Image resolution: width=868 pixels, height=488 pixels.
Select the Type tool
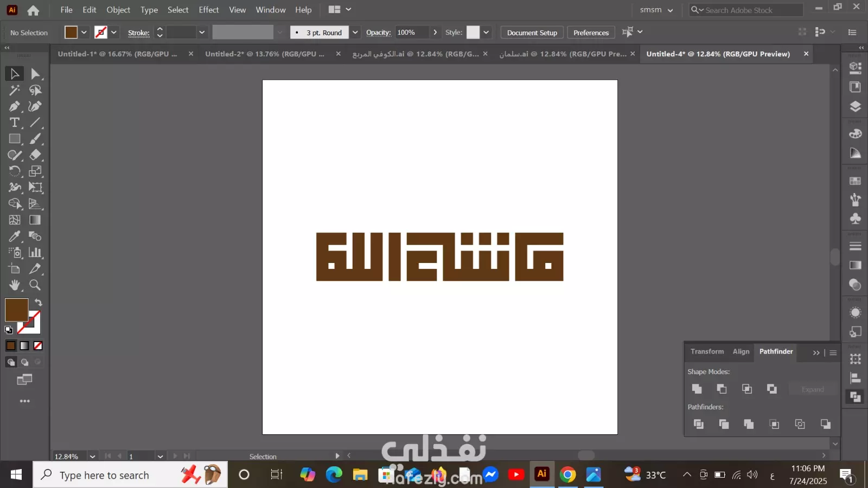15,123
